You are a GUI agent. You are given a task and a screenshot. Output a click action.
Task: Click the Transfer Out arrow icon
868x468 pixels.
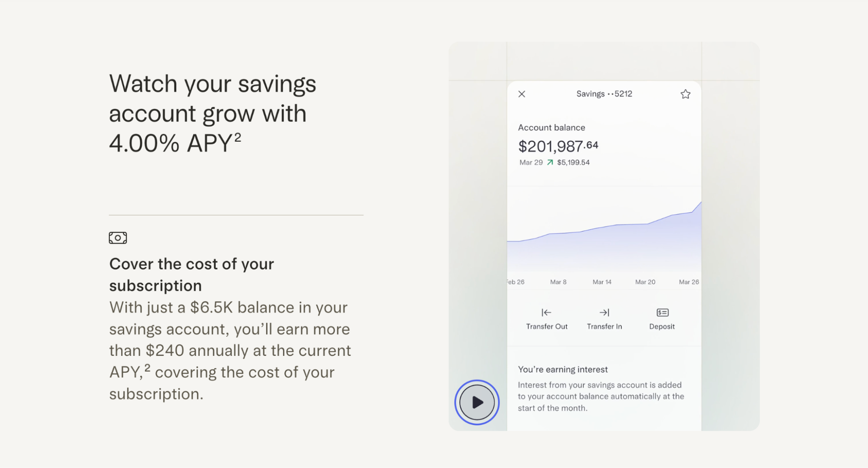546,312
